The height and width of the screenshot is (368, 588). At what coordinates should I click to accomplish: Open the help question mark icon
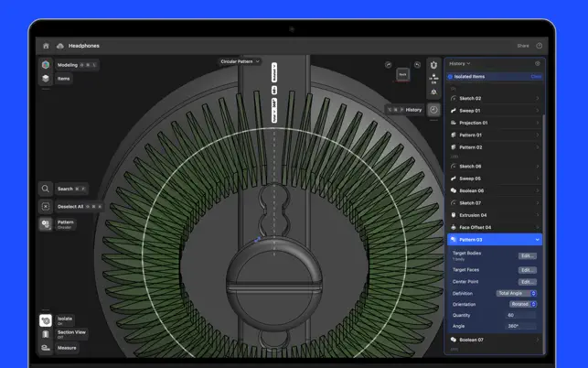point(539,46)
